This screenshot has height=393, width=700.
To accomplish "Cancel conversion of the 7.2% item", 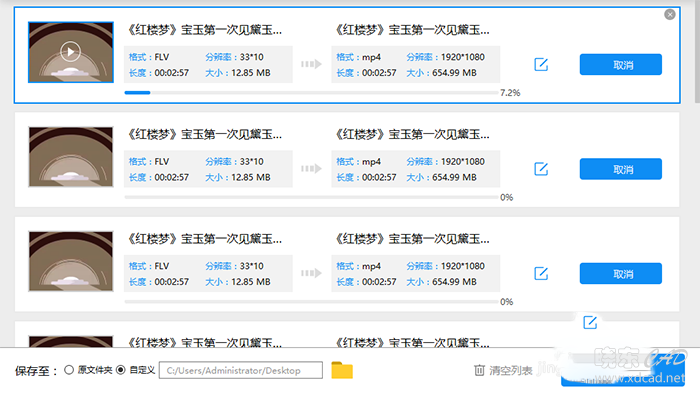I will (x=621, y=65).
